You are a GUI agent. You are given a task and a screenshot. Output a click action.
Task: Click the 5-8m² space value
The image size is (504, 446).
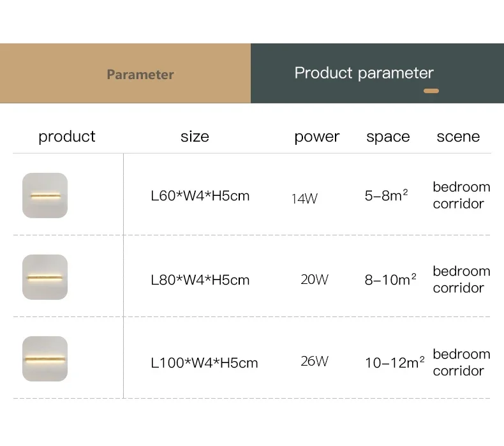(386, 195)
